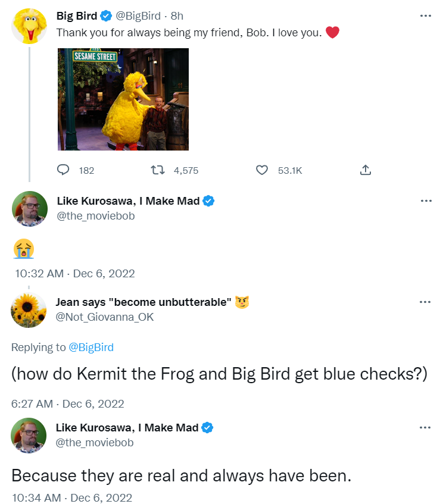Click the_moviebob's avatar on crying emoji tweet

30,209
